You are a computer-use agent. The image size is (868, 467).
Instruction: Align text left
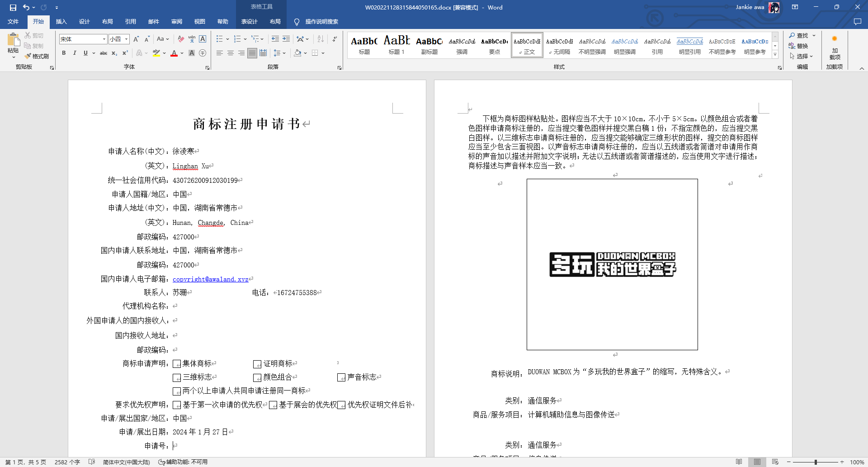point(220,53)
